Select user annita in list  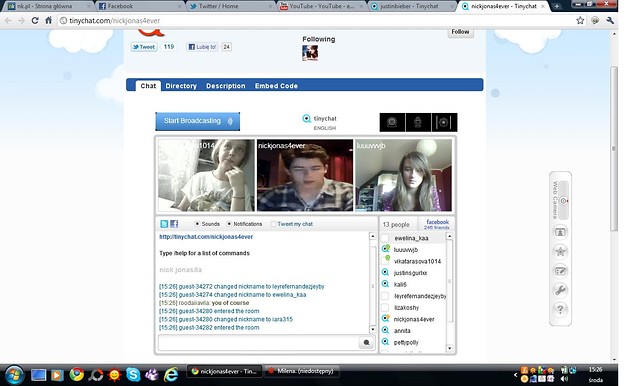pyautogui.click(x=402, y=331)
